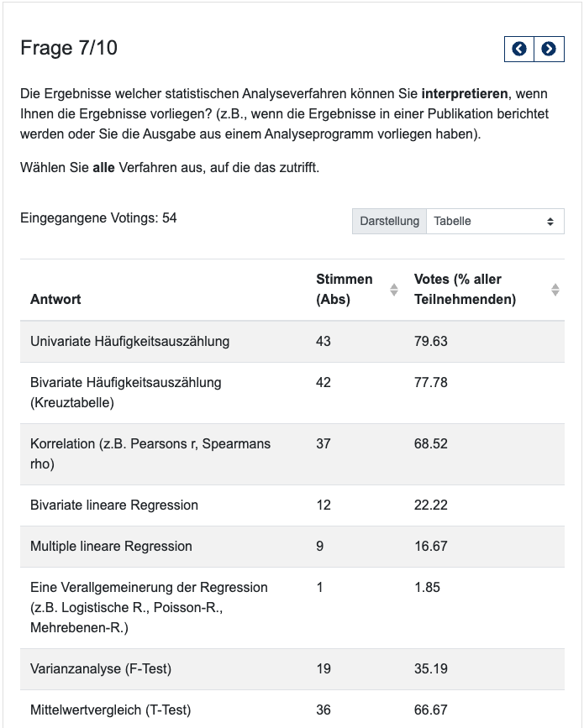Select the Korrelation (Pearsons r) row

coord(150,453)
